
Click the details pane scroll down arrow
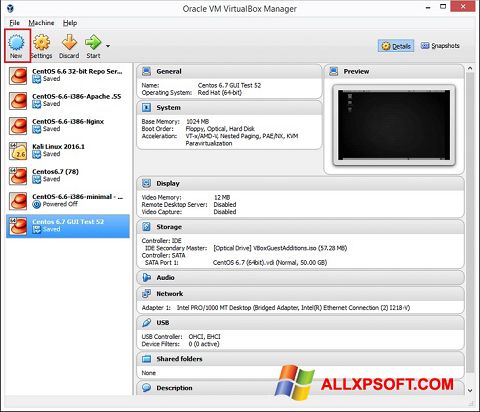[x=470, y=390]
